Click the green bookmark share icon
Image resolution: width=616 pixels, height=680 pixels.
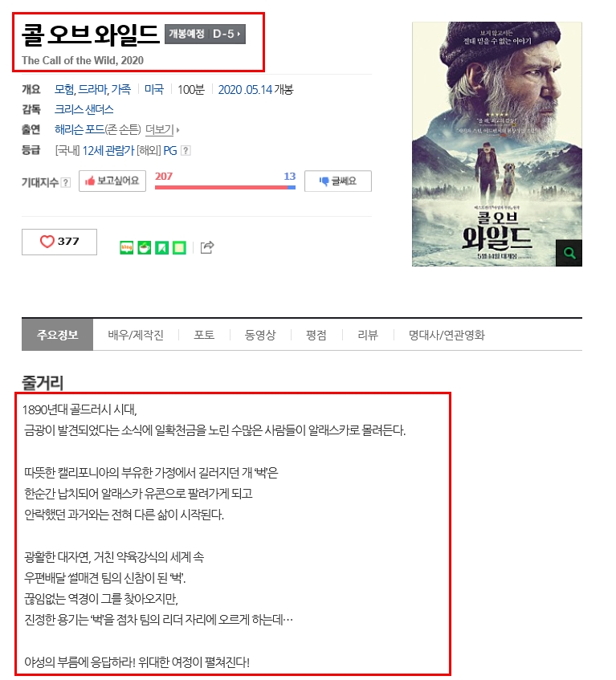coord(161,247)
